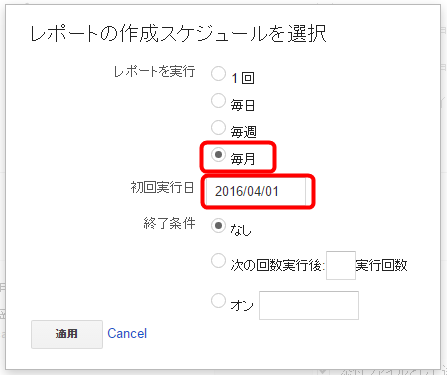The width and height of the screenshot is (447, 375).
Task: Focus the 実行回数 count input box
Action: [341, 265]
